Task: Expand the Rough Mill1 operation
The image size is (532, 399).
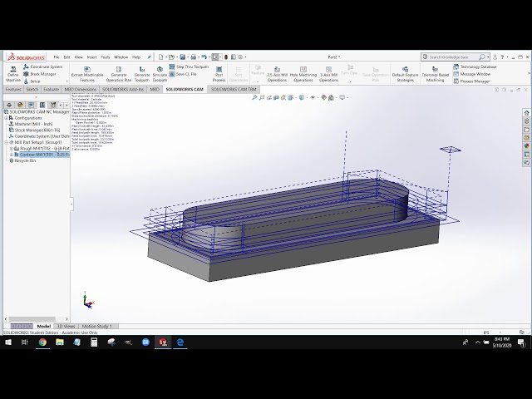Action: [12, 149]
